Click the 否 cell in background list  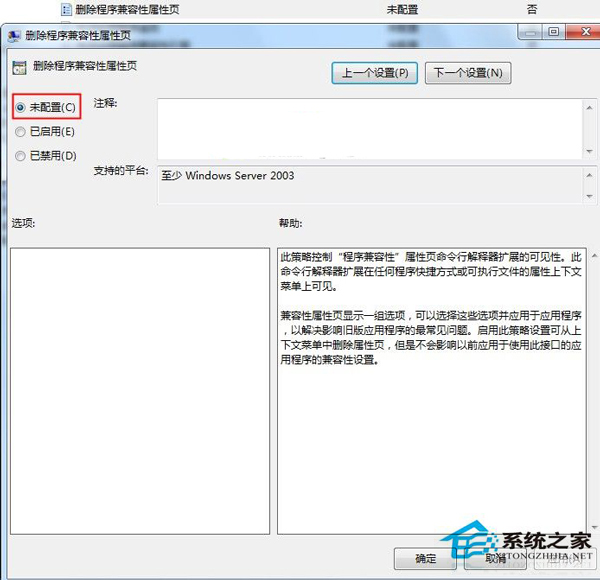(532, 9)
